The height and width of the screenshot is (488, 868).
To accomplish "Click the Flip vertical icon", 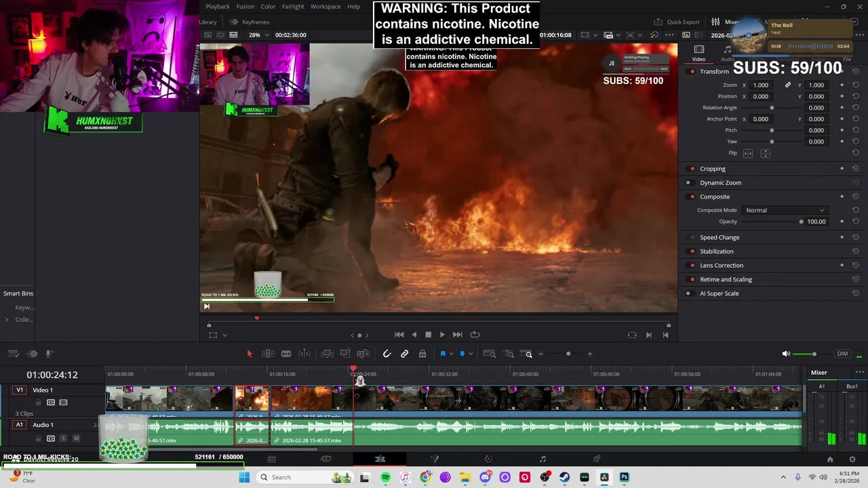I will pos(765,153).
